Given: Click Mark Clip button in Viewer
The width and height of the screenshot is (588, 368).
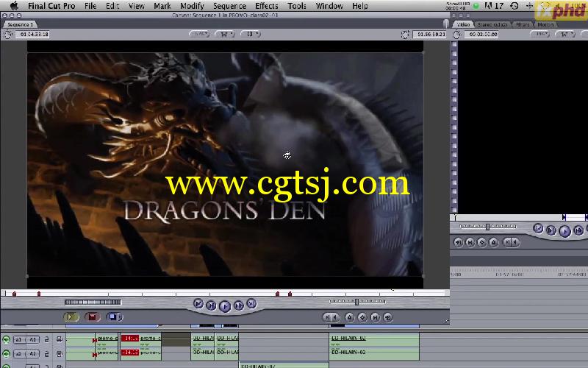Looking at the screenshot, I should pos(470,243).
